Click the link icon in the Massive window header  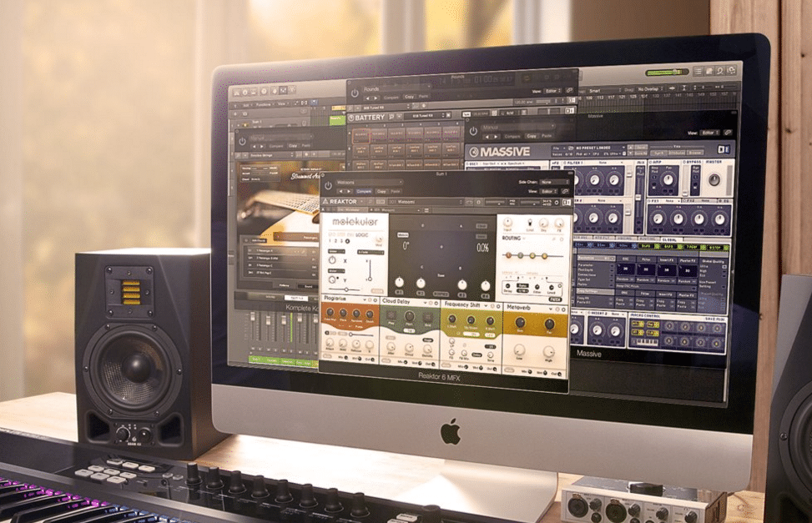click(728, 133)
